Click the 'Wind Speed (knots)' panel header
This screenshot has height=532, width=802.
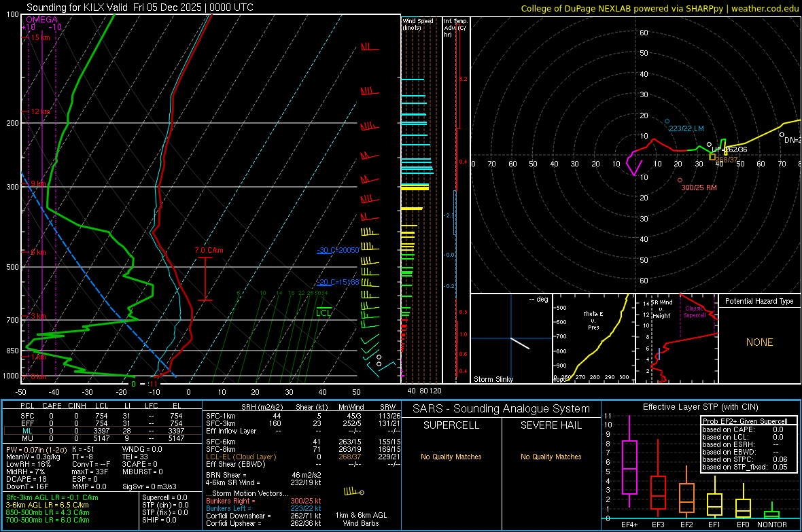click(x=417, y=24)
